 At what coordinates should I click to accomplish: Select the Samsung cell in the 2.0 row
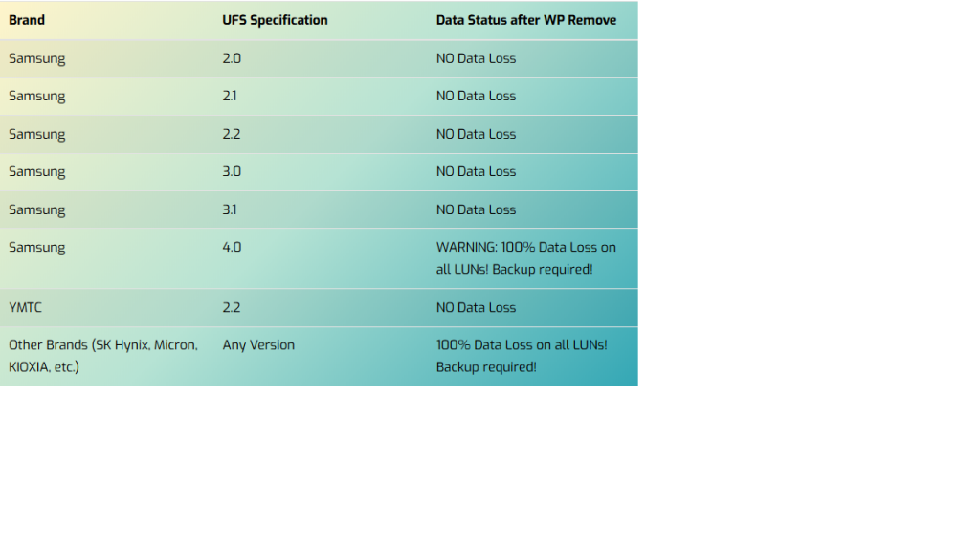pyautogui.click(x=37, y=58)
